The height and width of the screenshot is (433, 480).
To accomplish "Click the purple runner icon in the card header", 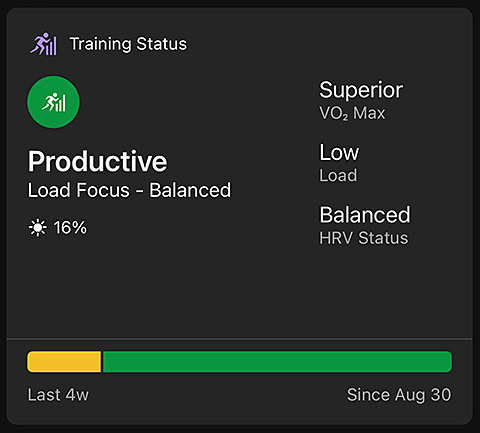I will [x=44, y=44].
